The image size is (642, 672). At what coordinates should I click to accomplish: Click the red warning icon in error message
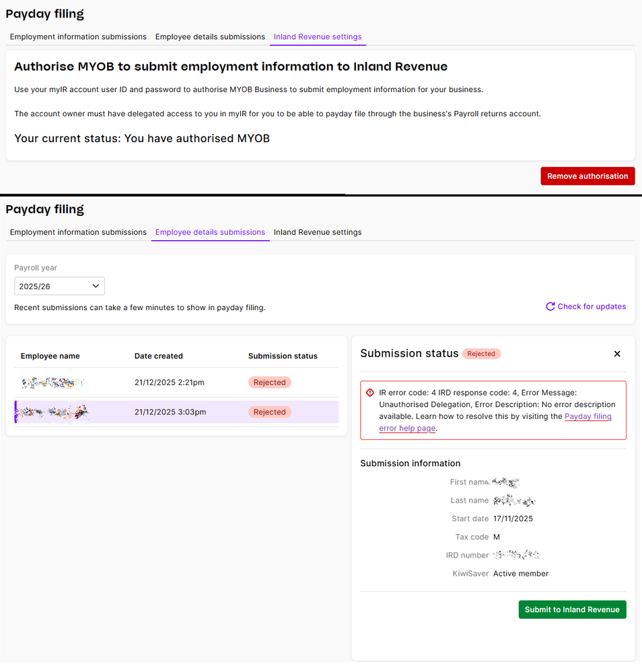(370, 393)
